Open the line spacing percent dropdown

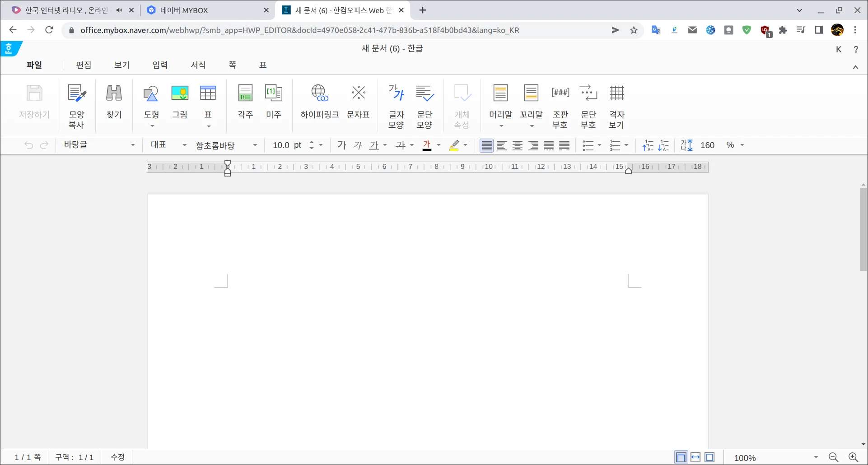pyautogui.click(x=742, y=145)
